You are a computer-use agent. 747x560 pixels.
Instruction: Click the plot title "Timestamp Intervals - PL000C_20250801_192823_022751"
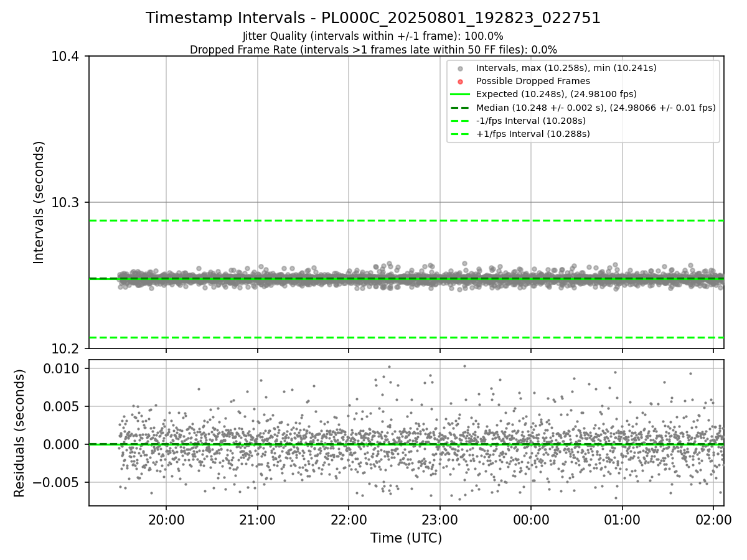tap(373, 18)
